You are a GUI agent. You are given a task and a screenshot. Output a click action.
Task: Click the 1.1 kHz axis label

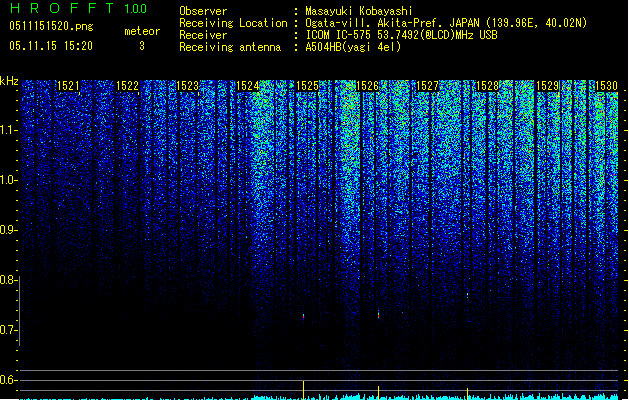(9, 130)
